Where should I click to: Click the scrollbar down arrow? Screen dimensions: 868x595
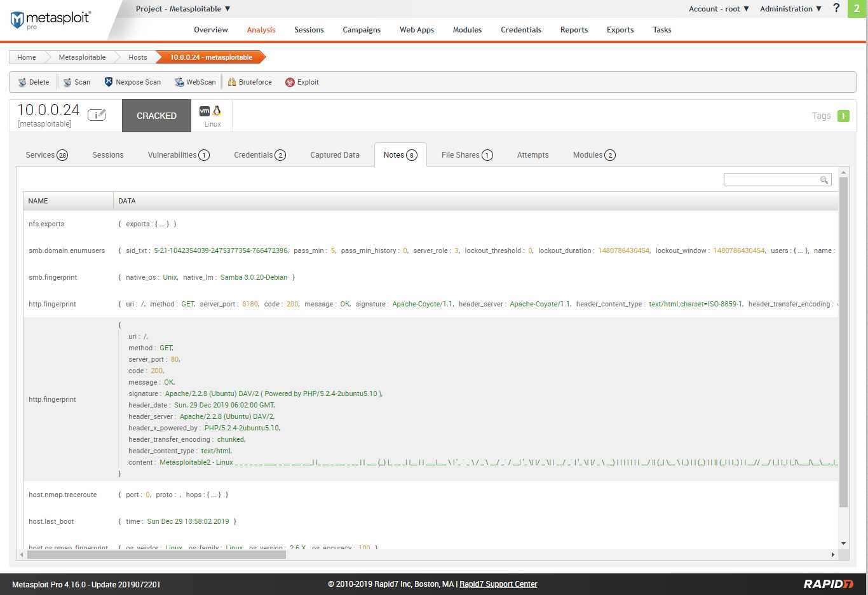click(843, 544)
